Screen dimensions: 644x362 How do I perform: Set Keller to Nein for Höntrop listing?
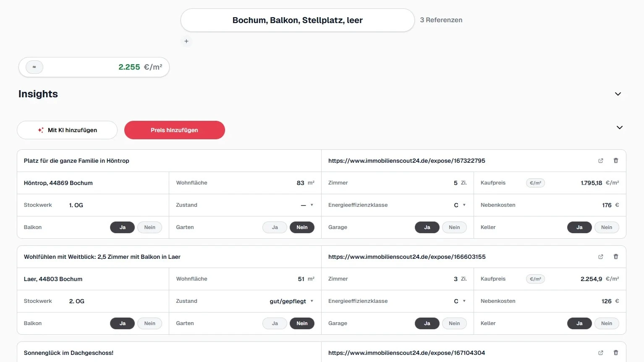click(607, 227)
